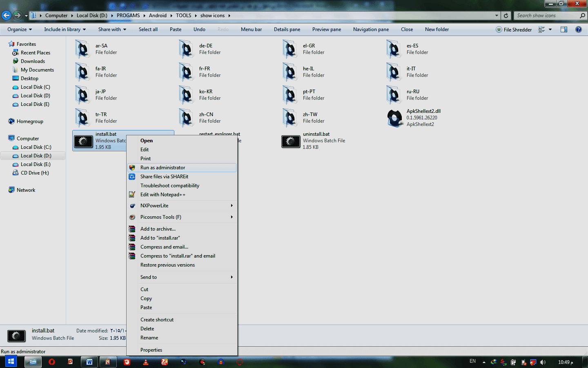Open the uninstall.bat file icon
Screen dimensions: 588x368
290,141
